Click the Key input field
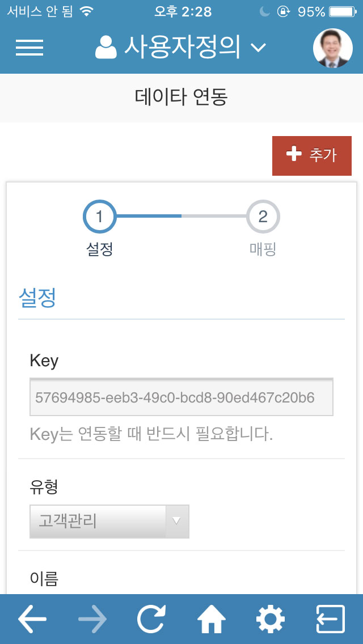 click(x=181, y=397)
